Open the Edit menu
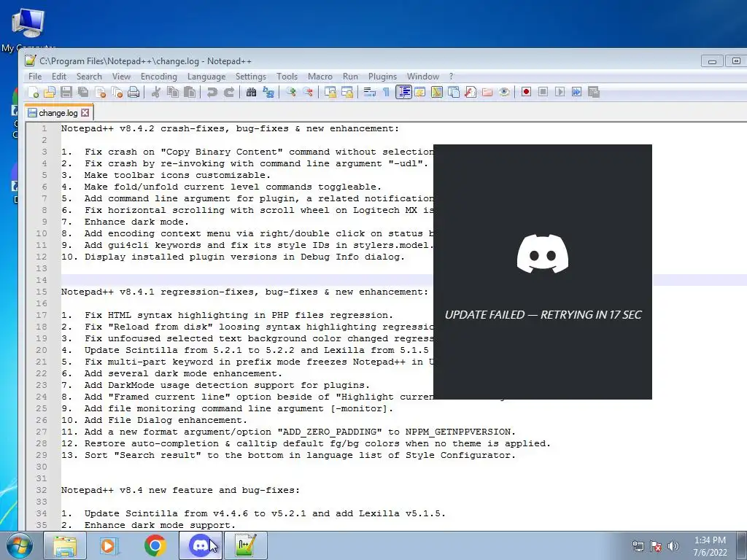Viewport: 747px width, 560px height. (x=59, y=77)
